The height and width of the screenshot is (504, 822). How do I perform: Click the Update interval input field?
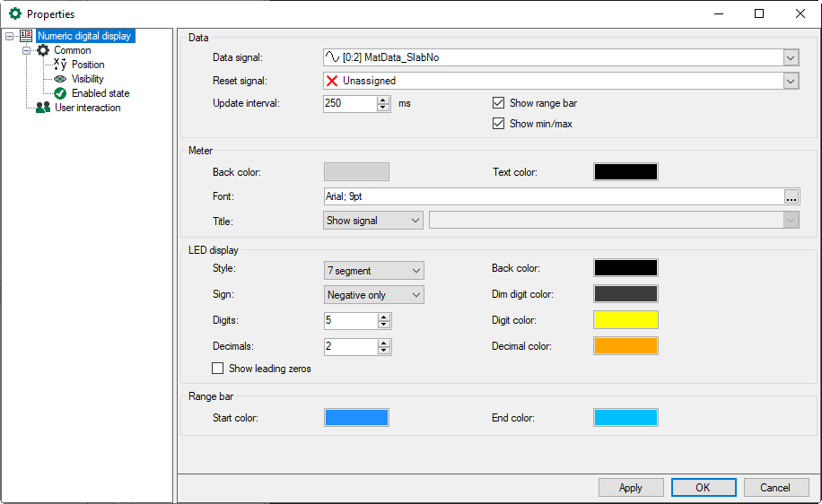pos(350,103)
